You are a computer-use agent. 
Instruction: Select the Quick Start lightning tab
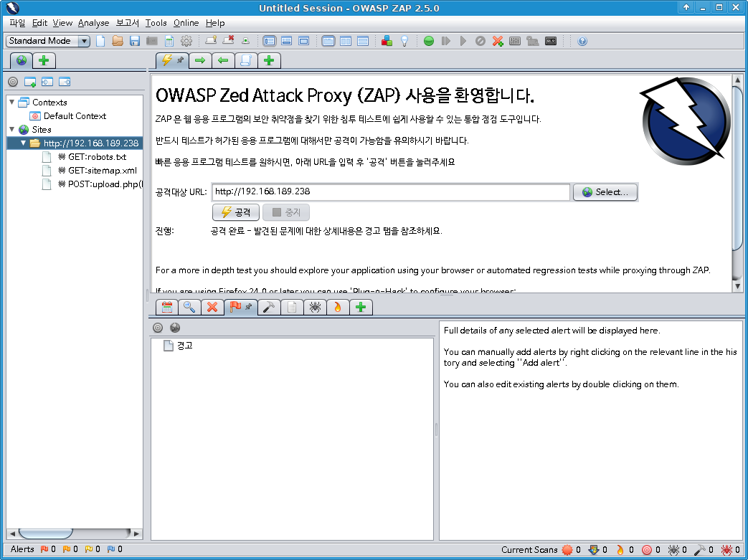pyautogui.click(x=172, y=60)
